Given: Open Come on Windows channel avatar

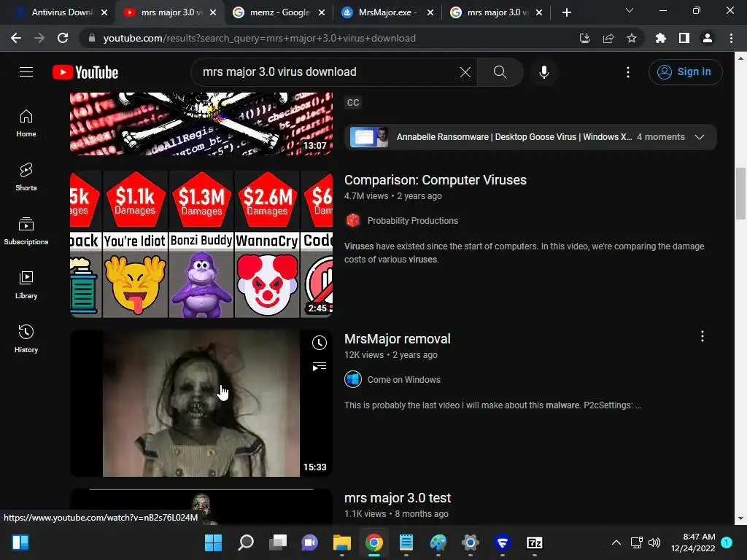Looking at the screenshot, I should [353, 379].
